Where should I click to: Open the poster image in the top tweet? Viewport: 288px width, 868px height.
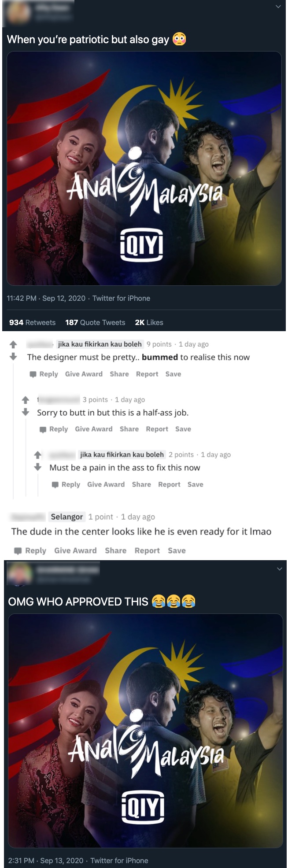click(144, 168)
